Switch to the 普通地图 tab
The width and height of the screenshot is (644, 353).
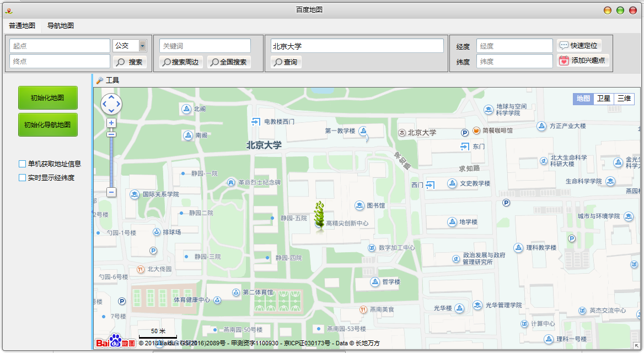pyautogui.click(x=22, y=26)
